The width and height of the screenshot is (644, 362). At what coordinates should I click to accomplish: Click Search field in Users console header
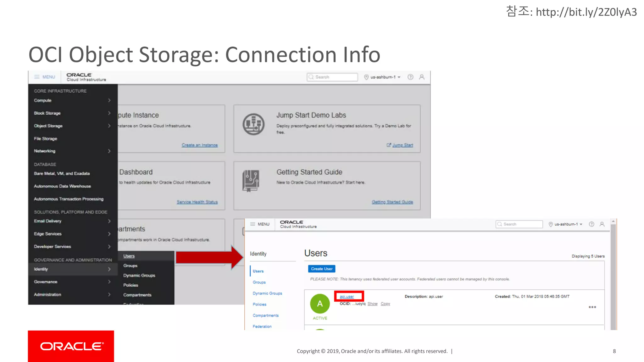(x=519, y=224)
